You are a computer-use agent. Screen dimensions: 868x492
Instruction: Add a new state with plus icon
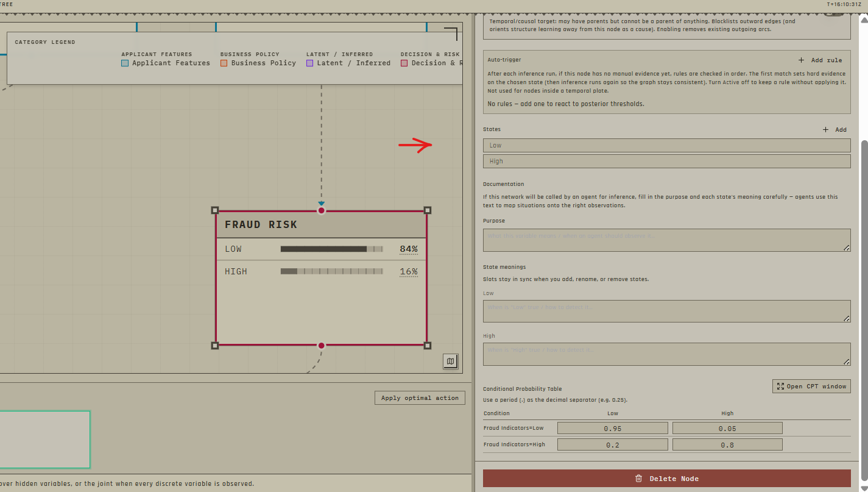[x=826, y=129]
